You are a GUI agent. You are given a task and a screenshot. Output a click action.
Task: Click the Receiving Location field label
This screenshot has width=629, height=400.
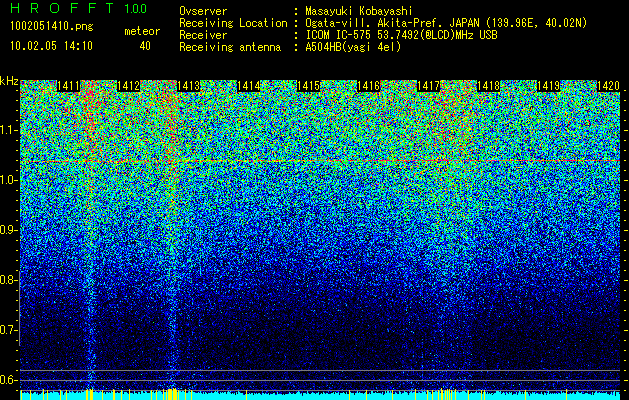[x=233, y=23]
